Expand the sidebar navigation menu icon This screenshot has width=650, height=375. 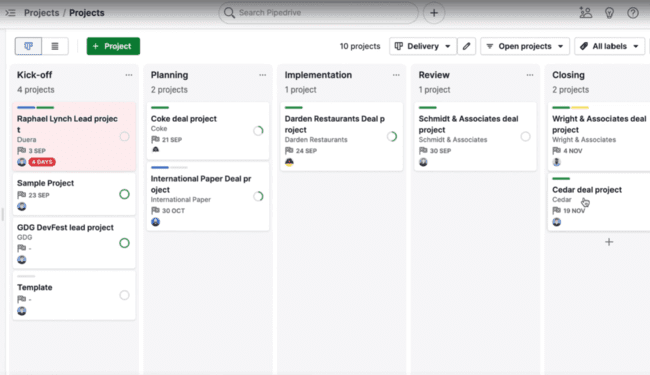click(x=10, y=13)
